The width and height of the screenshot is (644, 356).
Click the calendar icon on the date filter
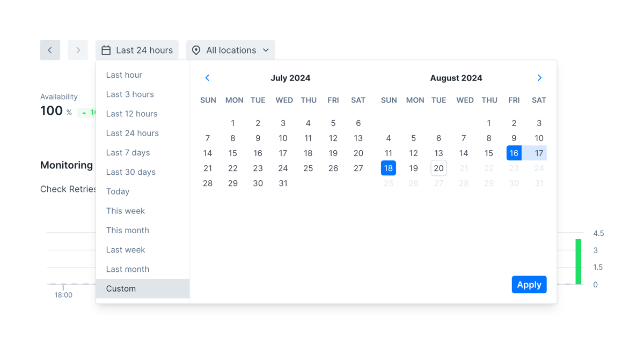pyautogui.click(x=106, y=50)
